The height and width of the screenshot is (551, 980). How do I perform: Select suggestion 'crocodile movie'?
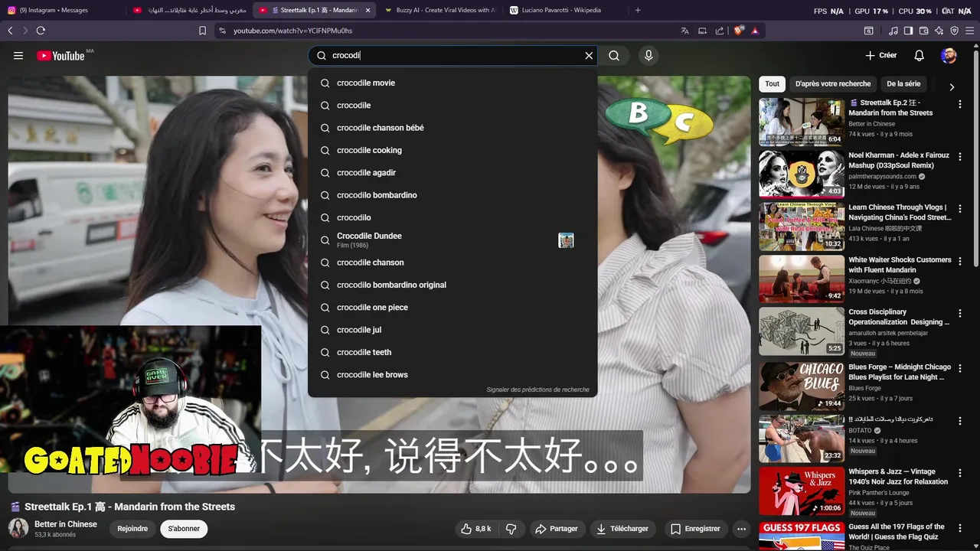click(452, 83)
